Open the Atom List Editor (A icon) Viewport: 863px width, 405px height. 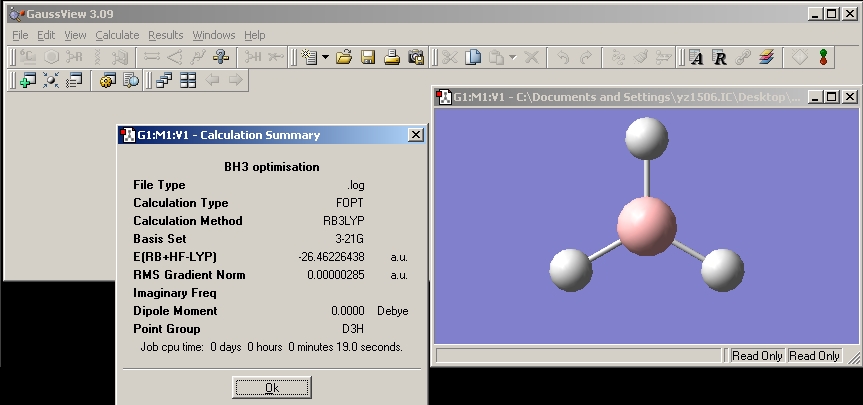[x=696, y=57]
